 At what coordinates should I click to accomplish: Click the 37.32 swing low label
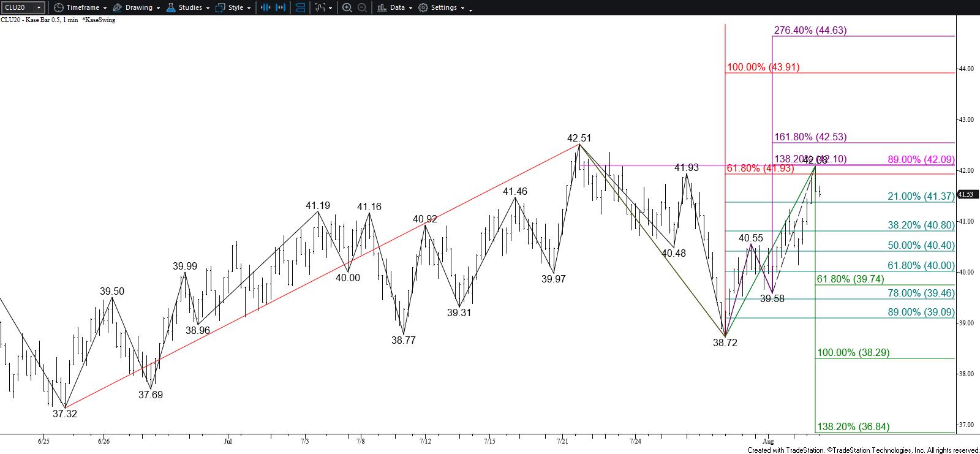(65, 414)
